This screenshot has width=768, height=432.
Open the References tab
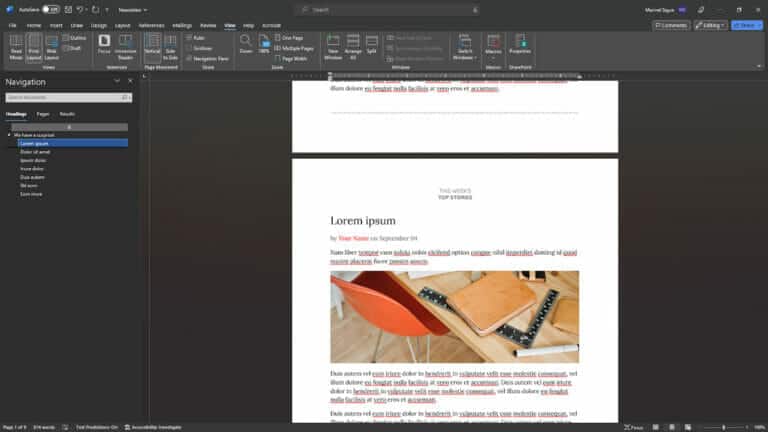(151, 25)
